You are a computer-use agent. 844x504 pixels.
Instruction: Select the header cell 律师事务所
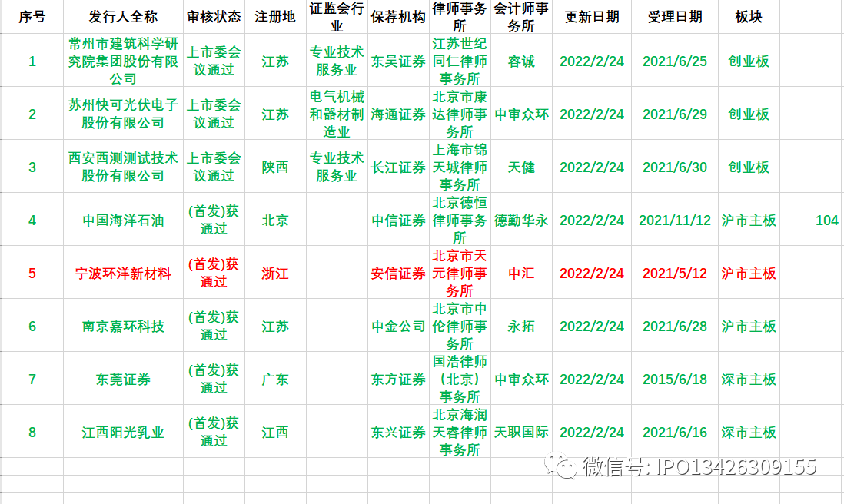(460, 17)
